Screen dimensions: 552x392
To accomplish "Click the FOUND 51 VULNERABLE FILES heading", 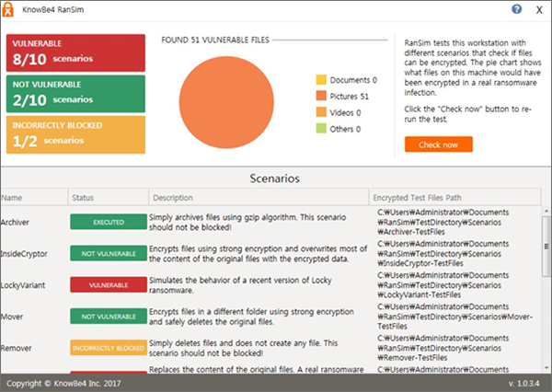I will pyautogui.click(x=215, y=40).
